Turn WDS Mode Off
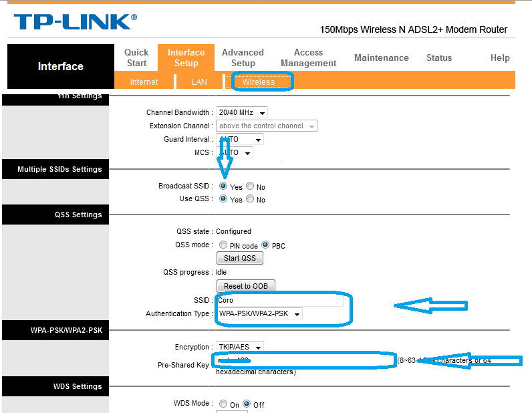 click(247, 404)
